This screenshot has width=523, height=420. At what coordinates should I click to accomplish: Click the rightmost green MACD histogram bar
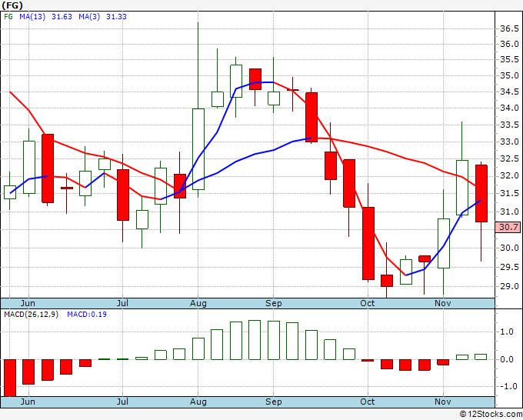(x=481, y=357)
